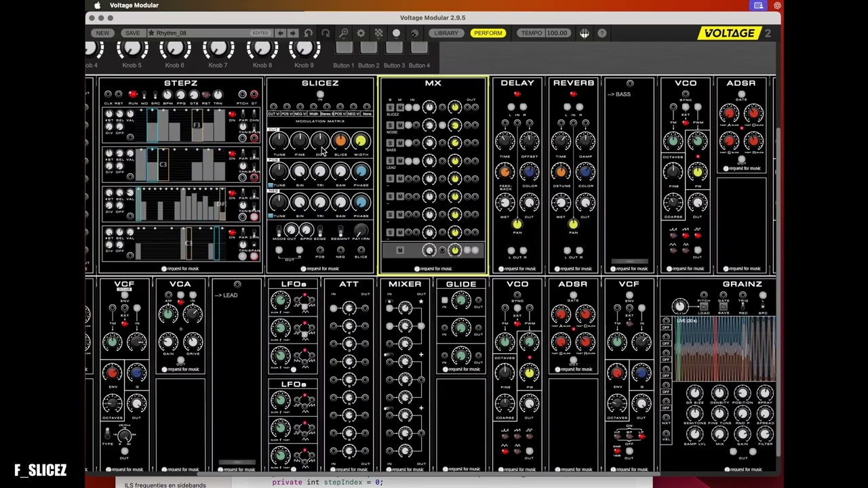Go to the previous preset arrow
Viewport: 868px width, 488px height.
tap(280, 33)
